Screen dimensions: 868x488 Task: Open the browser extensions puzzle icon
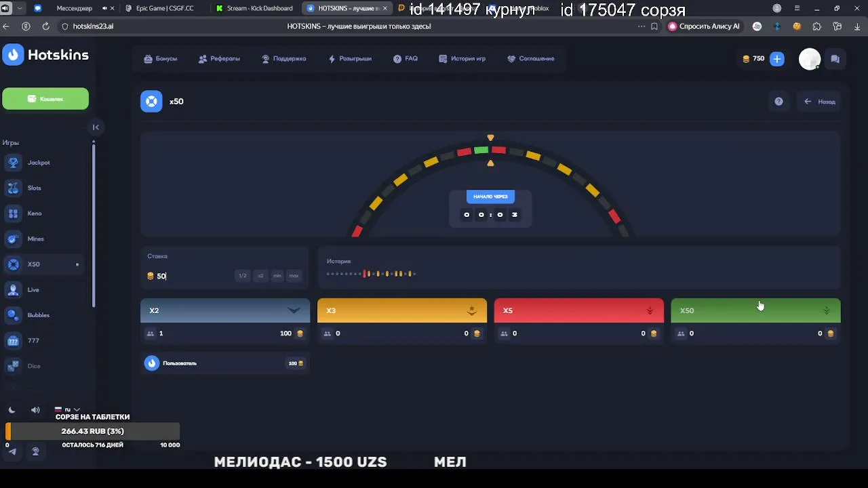pos(817,26)
